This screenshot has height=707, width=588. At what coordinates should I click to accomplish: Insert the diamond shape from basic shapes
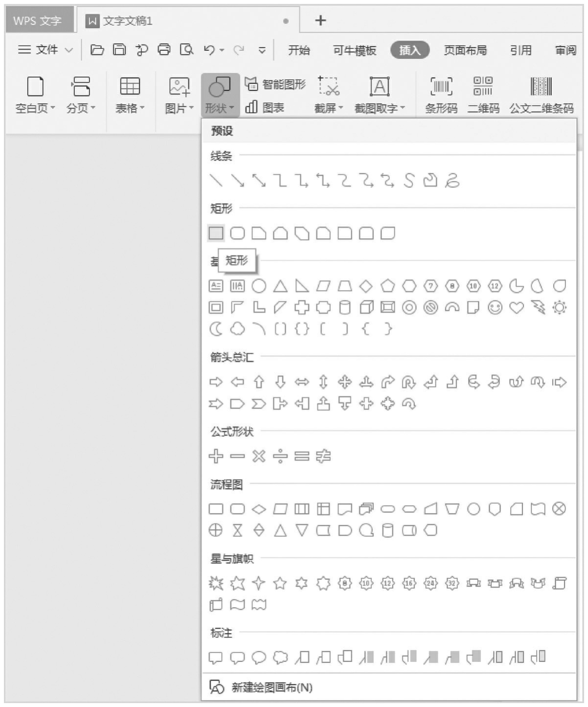tap(366, 286)
